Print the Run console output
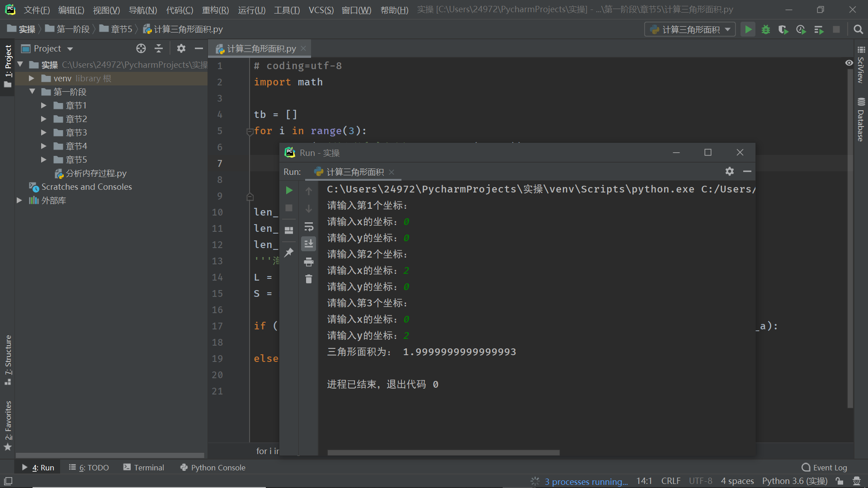868x488 pixels. pos(309,262)
